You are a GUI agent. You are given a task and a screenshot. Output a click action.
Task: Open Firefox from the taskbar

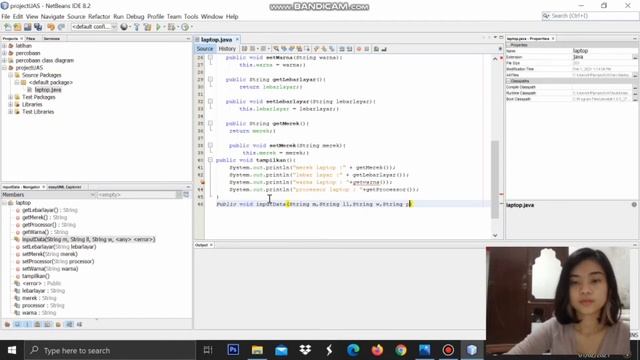click(377, 350)
